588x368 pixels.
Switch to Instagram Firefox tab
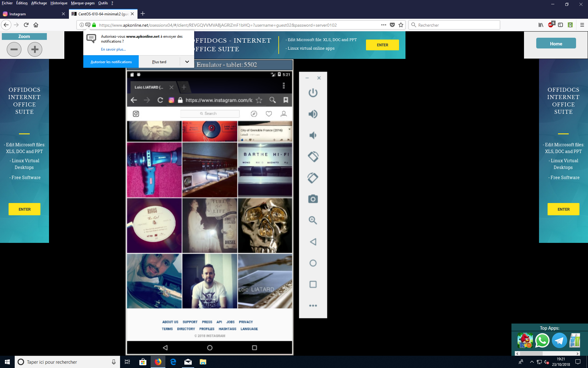(x=34, y=14)
